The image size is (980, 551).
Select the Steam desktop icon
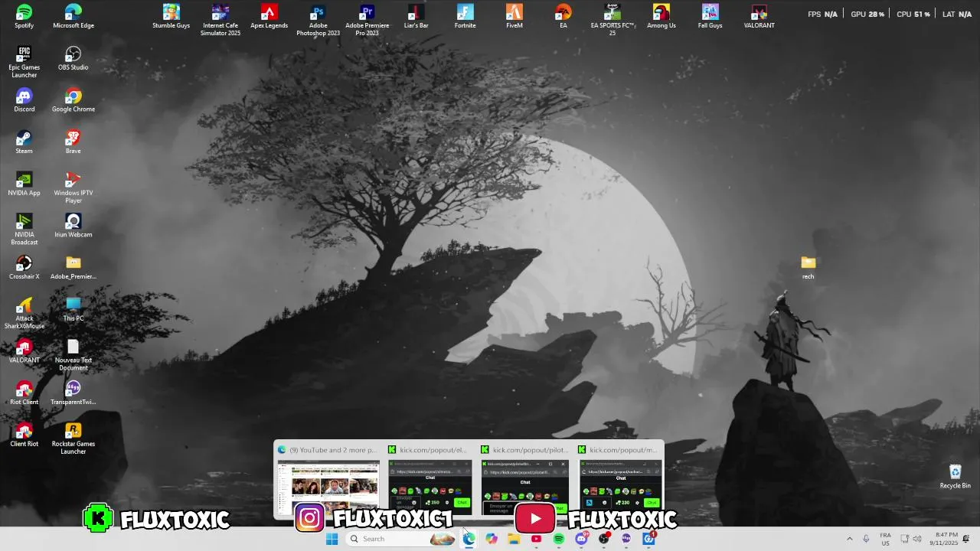24,142
